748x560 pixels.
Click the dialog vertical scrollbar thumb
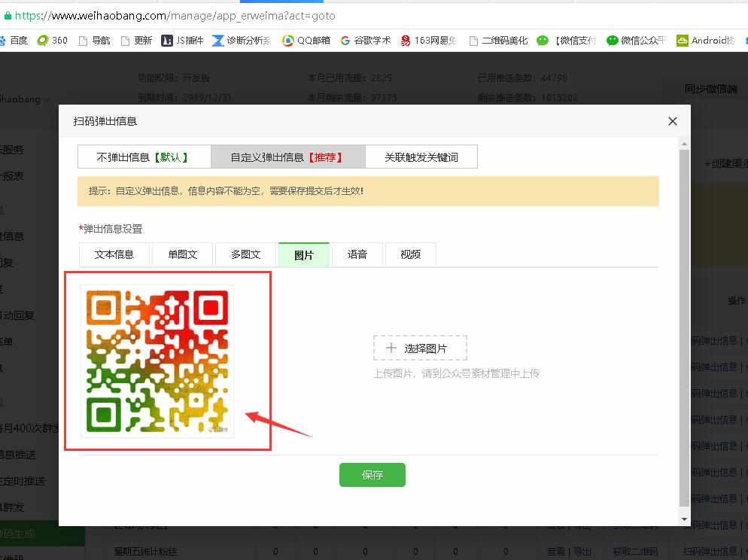pyautogui.click(x=685, y=327)
